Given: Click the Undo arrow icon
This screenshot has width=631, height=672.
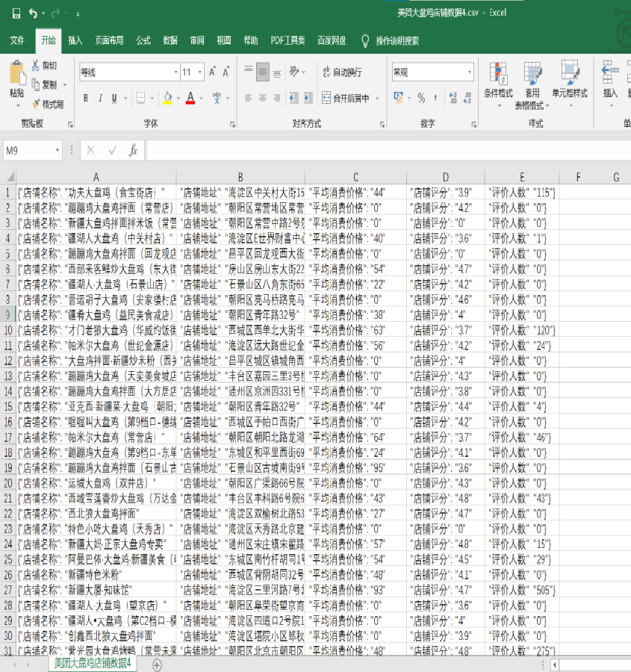Looking at the screenshot, I should 33,13.
